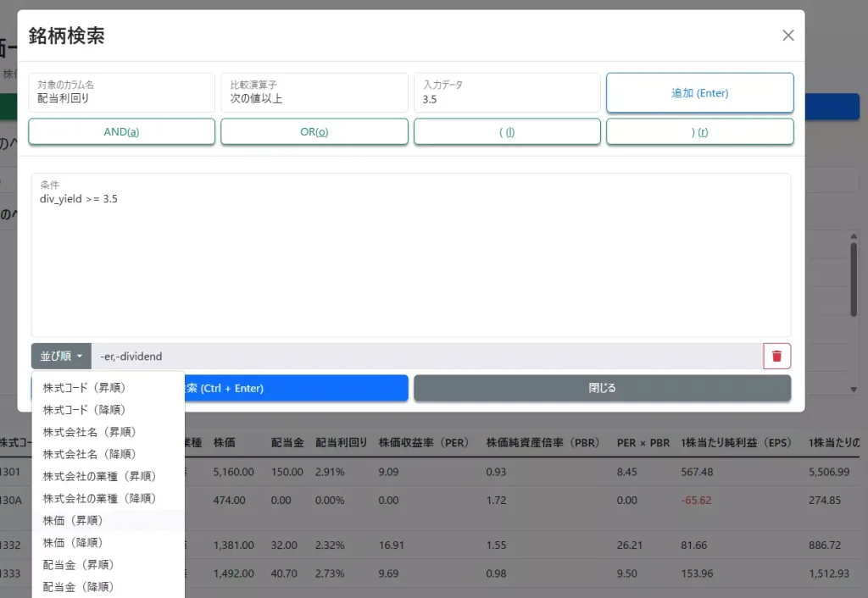Insert an AND operator with the AND(a) button
868x598 pixels.
[x=121, y=132]
